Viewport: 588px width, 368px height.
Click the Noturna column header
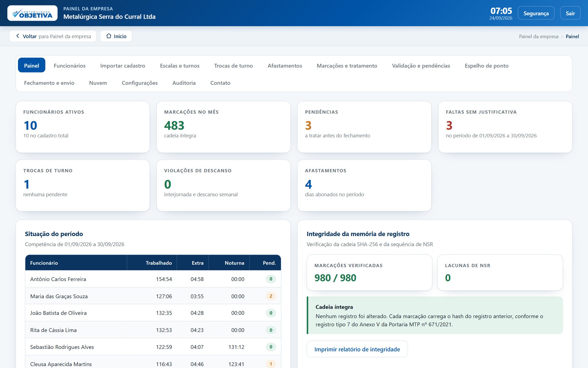[229, 263]
